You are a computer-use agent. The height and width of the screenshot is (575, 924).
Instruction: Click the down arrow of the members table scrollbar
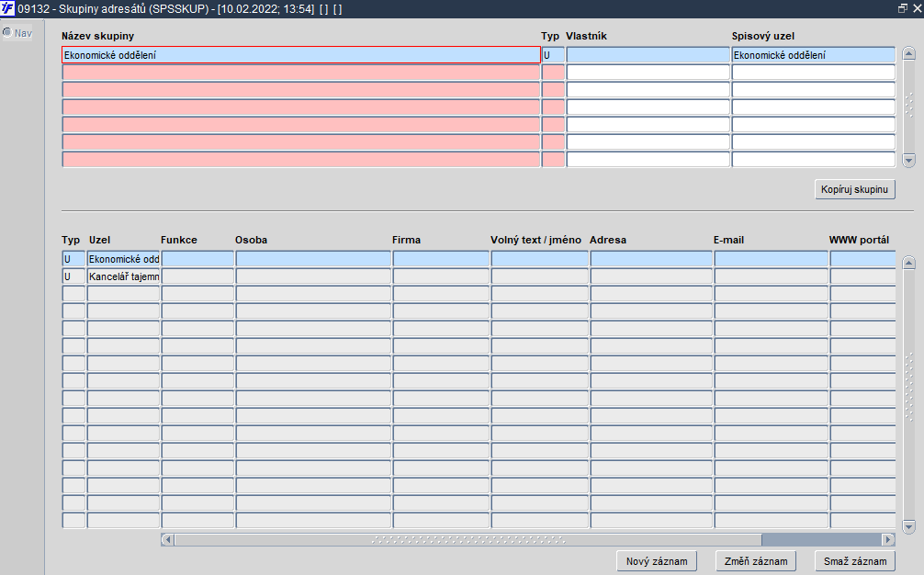(908, 526)
